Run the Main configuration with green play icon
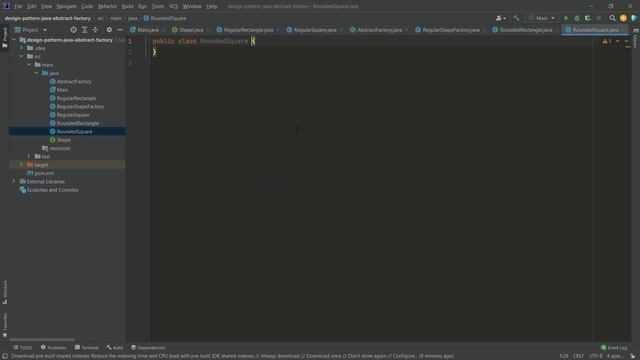640x360 pixels. click(566, 18)
